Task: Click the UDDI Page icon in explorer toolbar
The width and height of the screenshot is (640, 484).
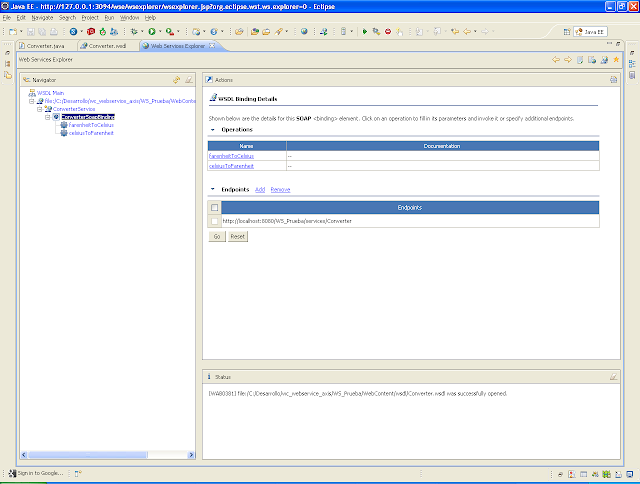Action: click(580, 60)
